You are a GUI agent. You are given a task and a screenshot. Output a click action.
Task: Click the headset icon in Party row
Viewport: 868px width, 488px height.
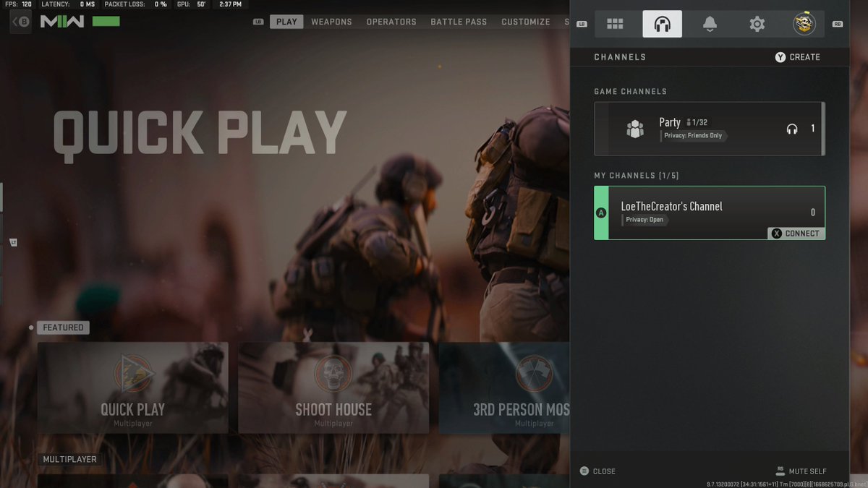(x=792, y=129)
